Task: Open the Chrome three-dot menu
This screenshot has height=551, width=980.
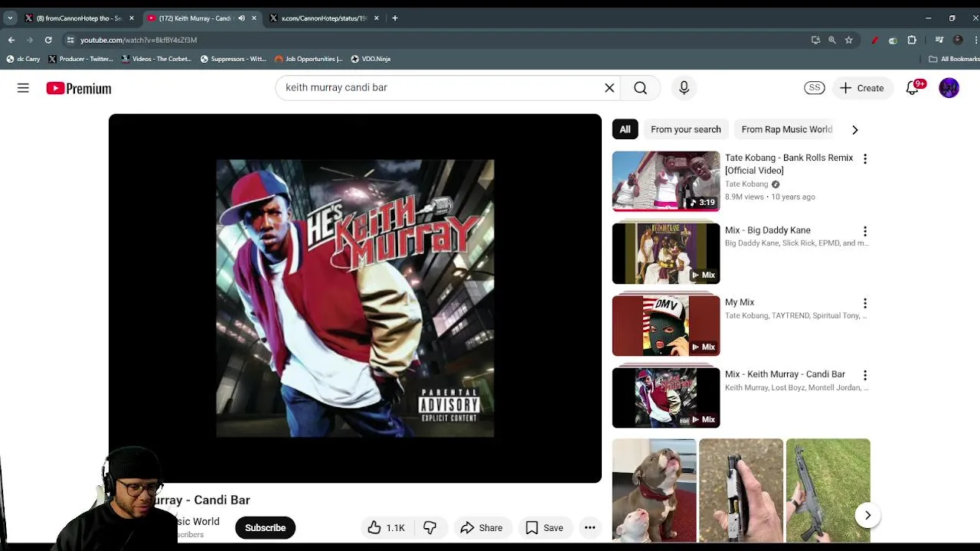Action: (976, 40)
